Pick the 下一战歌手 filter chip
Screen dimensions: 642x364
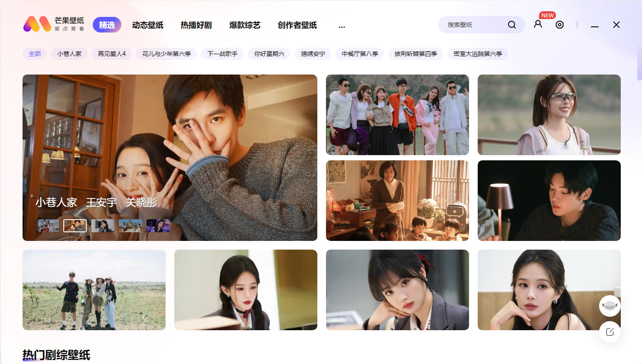click(x=222, y=54)
